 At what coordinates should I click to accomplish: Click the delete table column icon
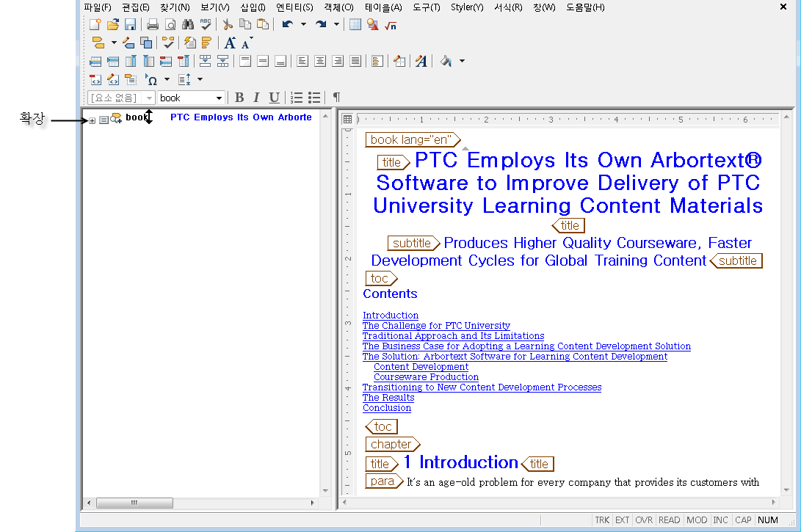coord(184,61)
